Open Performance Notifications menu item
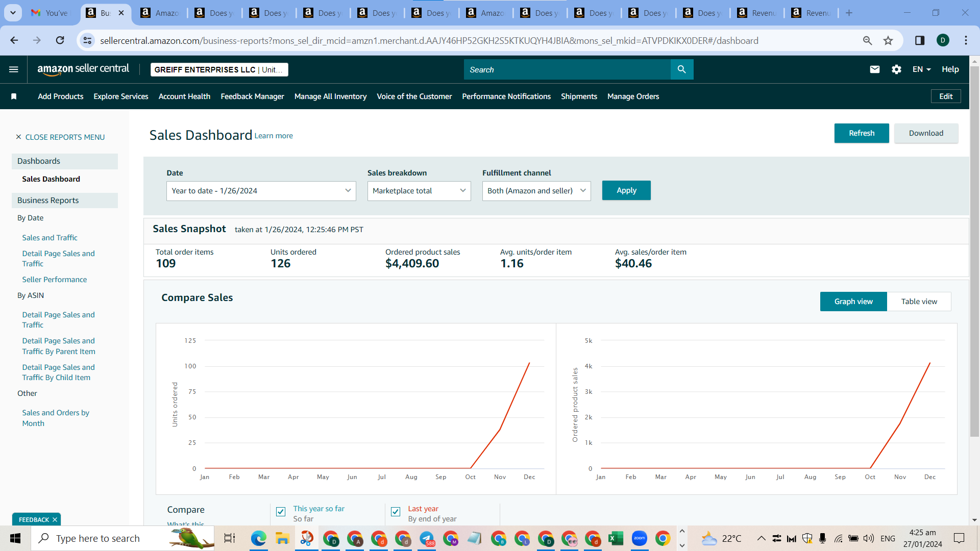The image size is (980, 551). pos(506,96)
